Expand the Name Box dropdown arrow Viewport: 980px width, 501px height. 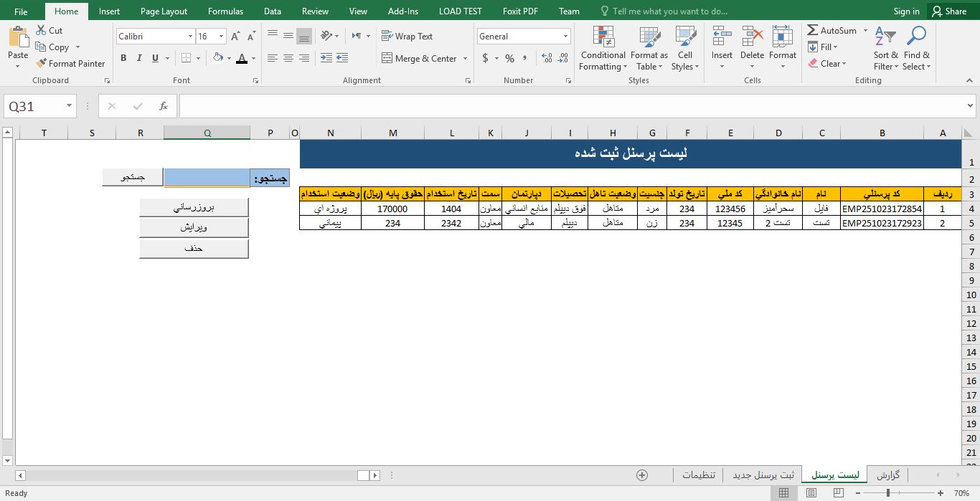(x=70, y=106)
